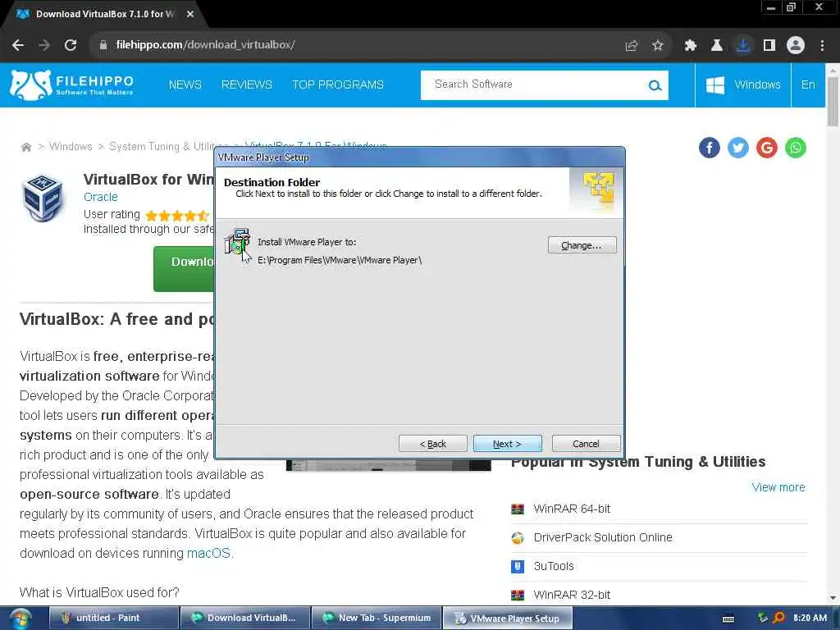This screenshot has width=840, height=630.
Task: Click the site padlock icon
Action: point(103,45)
